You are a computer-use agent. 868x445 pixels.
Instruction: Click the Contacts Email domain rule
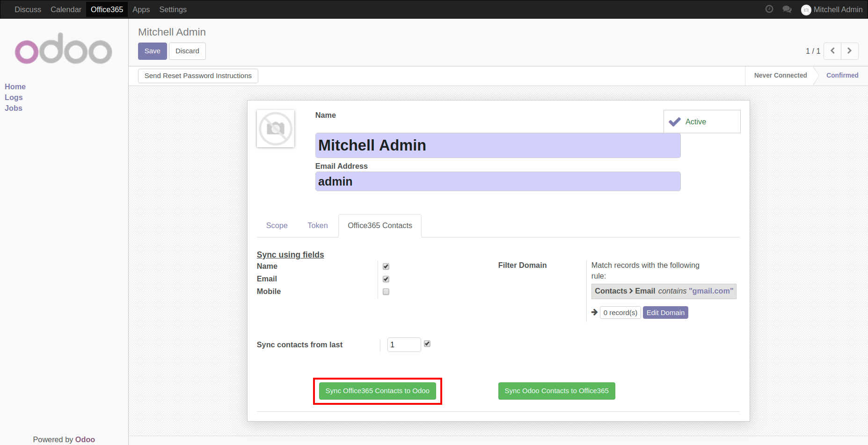(x=664, y=291)
